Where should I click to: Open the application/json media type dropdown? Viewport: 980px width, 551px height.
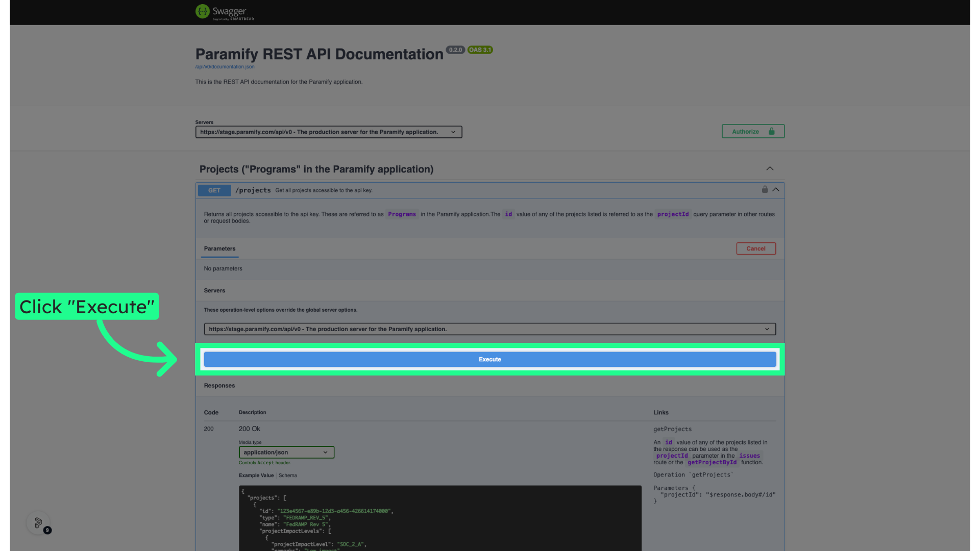tap(286, 453)
